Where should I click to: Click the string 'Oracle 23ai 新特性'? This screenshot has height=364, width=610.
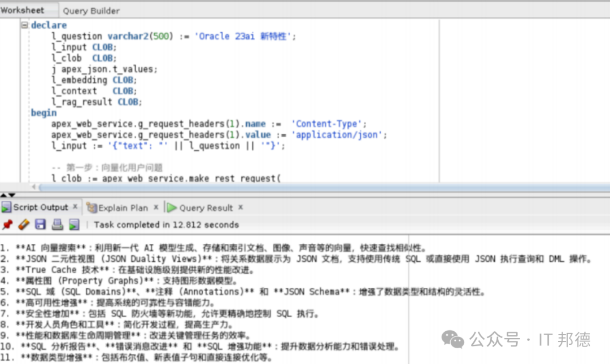click(x=243, y=36)
